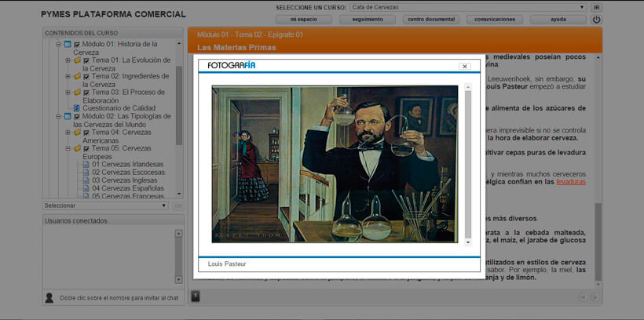644x320 pixels.
Task: Collapse Tema 05: Cervezas Europeas
Action: [x=68, y=148]
